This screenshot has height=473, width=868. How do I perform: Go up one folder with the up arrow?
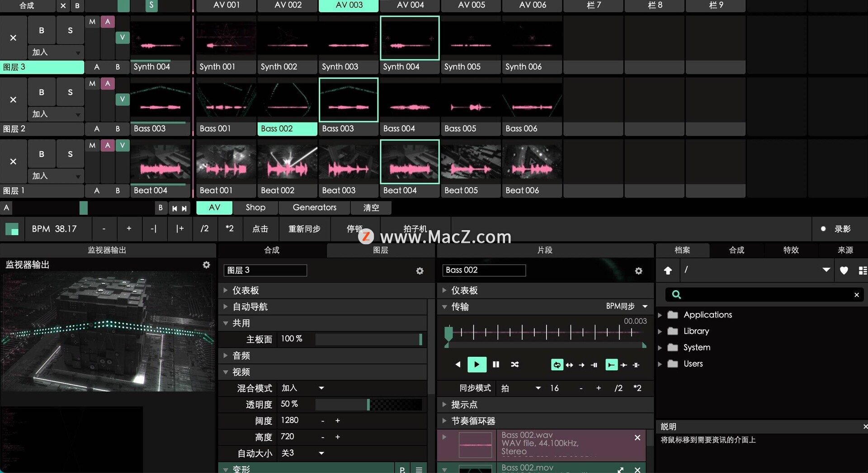(x=668, y=270)
